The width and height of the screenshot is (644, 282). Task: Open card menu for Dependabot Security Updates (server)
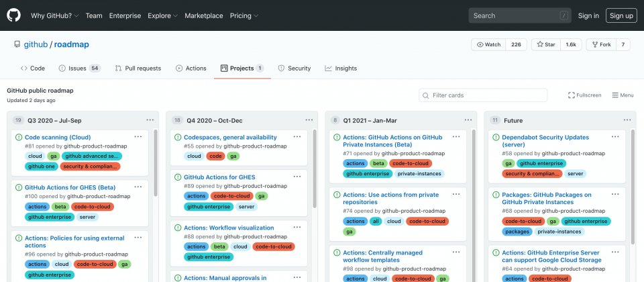(615, 136)
